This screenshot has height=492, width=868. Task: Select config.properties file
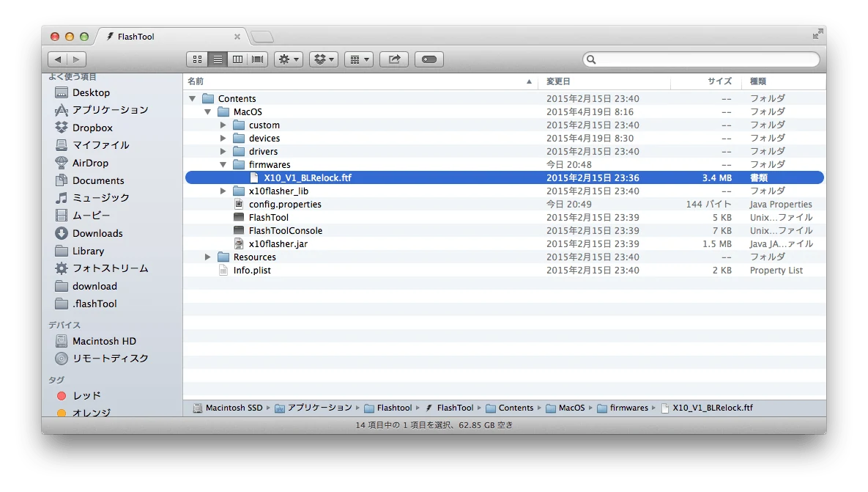click(x=284, y=205)
